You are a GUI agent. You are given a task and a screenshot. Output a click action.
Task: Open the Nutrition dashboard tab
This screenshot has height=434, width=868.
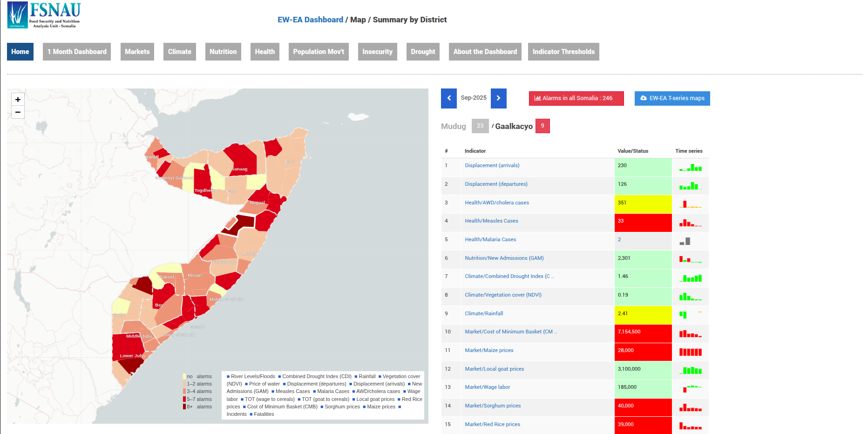click(223, 52)
